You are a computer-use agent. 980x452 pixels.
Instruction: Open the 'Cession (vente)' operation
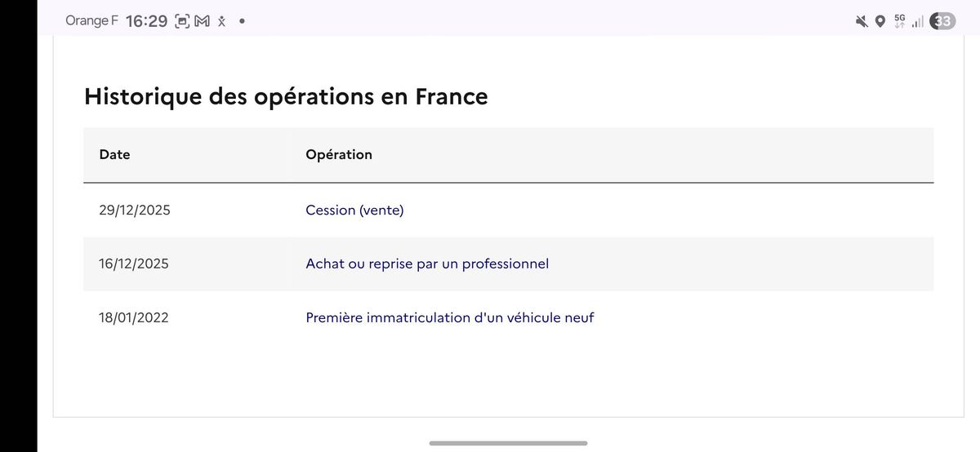[354, 210]
